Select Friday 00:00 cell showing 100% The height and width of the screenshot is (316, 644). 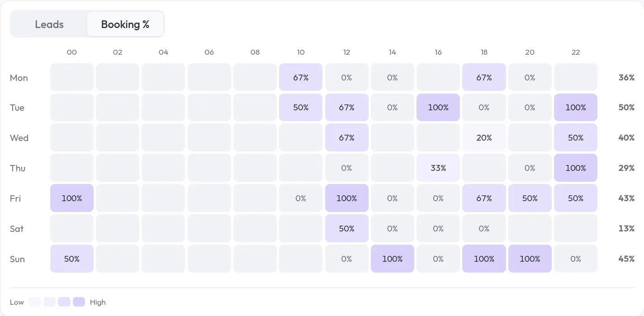pyautogui.click(x=72, y=198)
